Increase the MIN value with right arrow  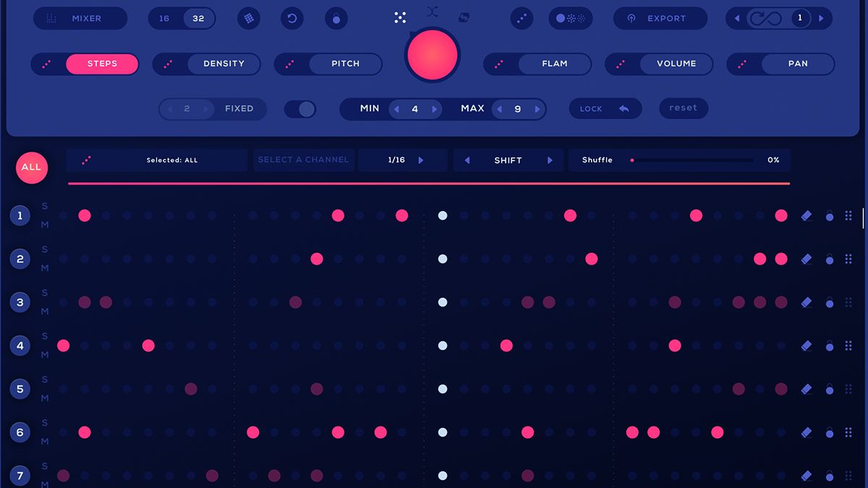tap(435, 109)
